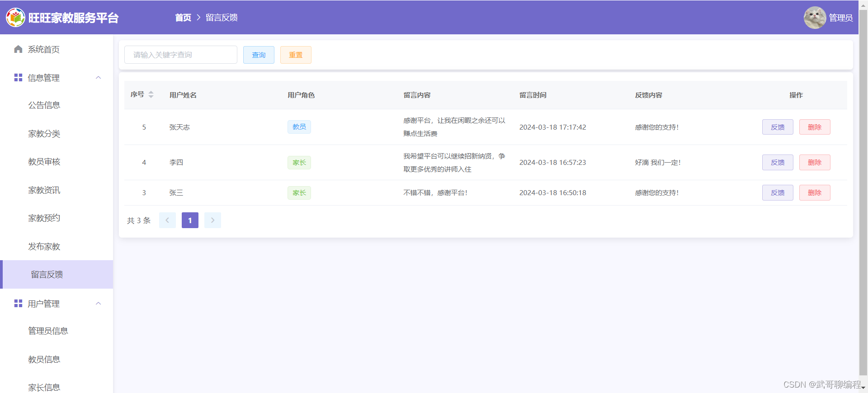Open 管理员信息 menu item
This screenshot has height=393, width=868.
point(57,331)
